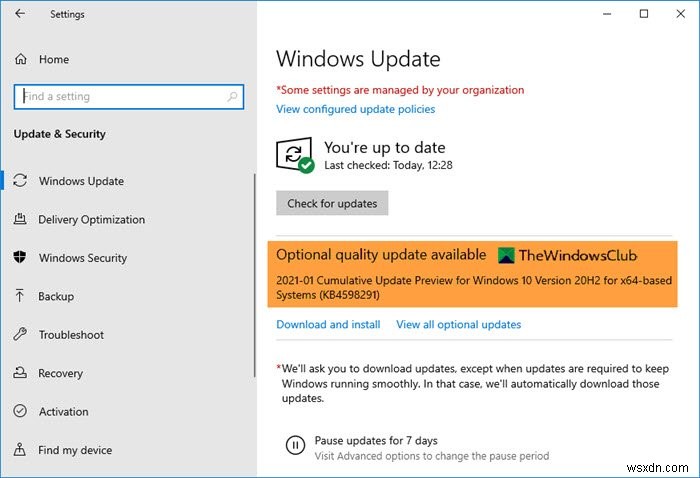700x478 pixels.
Task: Open Activation settings
Action: coord(63,411)
